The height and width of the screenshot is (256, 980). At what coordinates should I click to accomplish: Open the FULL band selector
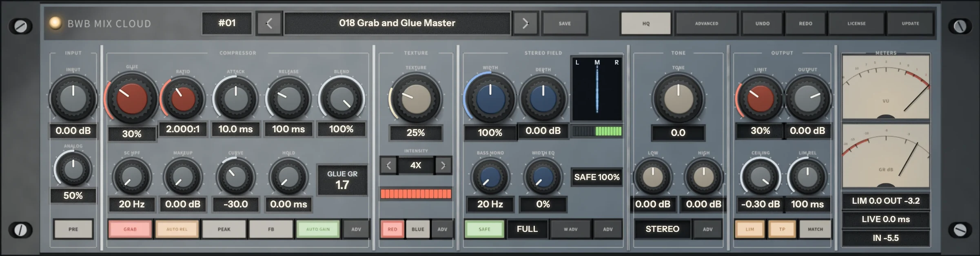click(527, 229)
